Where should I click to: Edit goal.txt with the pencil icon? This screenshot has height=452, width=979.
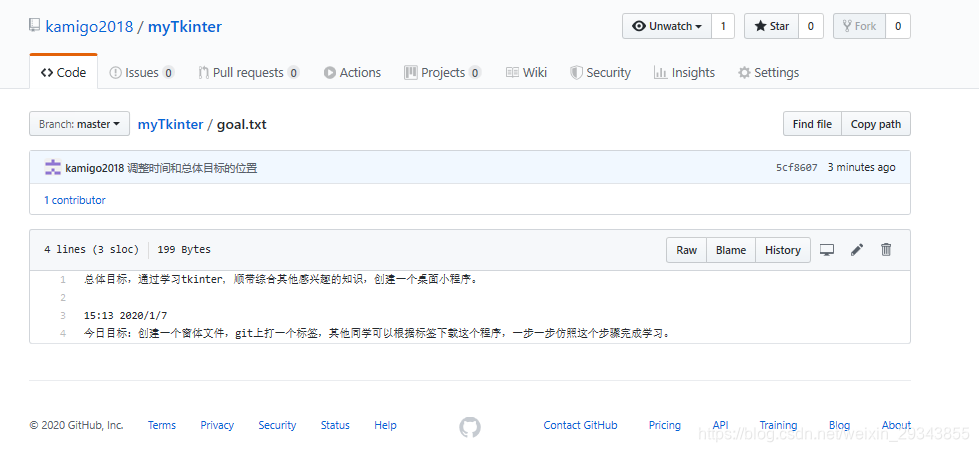coord(857,250)
